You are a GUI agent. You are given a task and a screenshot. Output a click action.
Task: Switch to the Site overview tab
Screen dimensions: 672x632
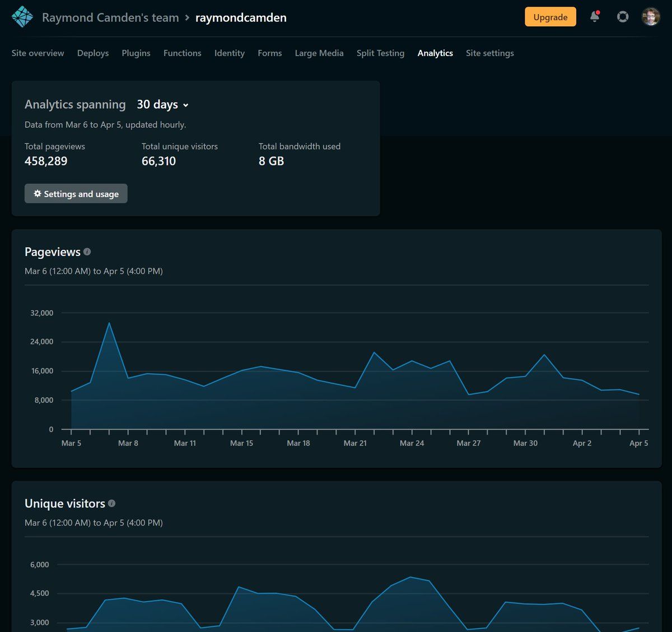38,53
